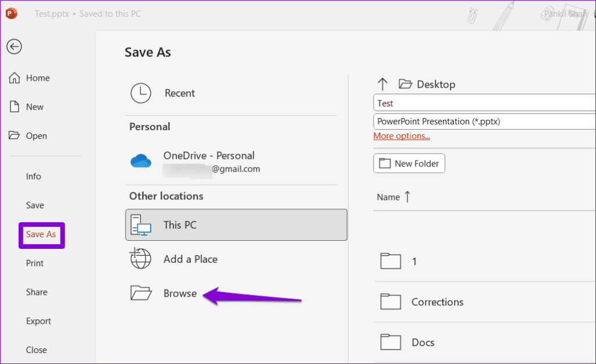Open the More options link
Screen dimensions: 596x364
402,136
